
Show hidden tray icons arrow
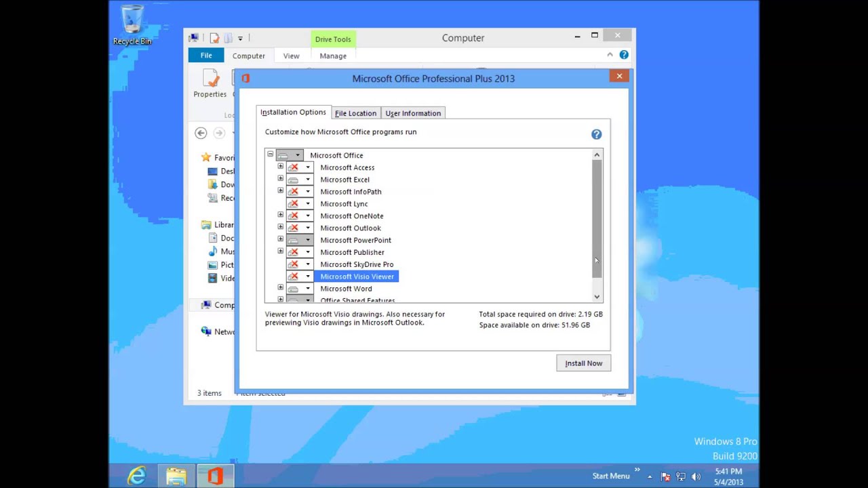point(650,476)
